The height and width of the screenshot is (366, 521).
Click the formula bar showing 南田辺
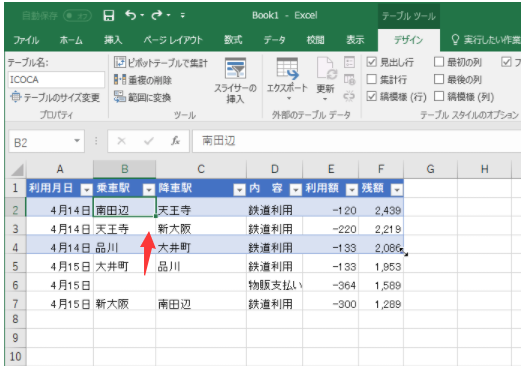click(357, 141)
